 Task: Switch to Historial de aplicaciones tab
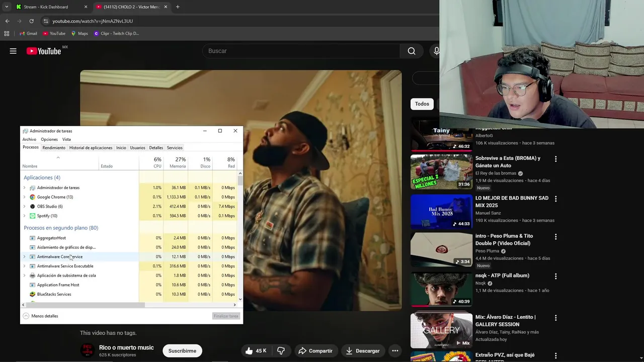pos(91,148)
